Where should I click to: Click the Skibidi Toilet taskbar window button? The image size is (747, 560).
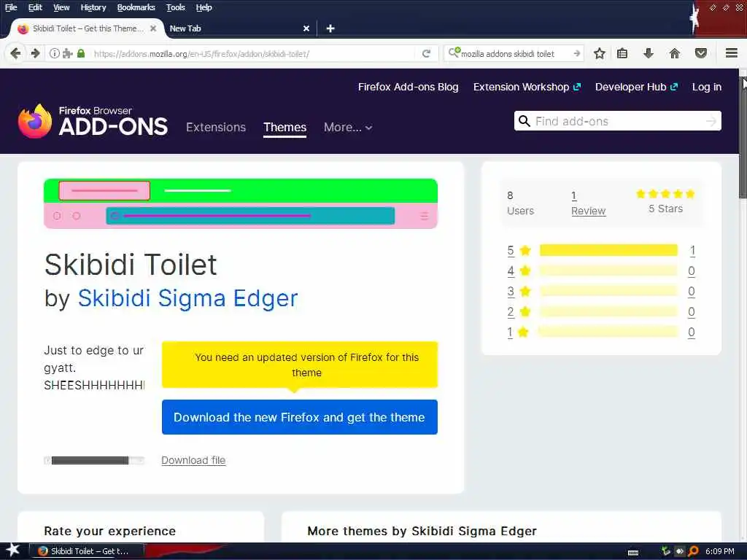click(x=88, y=551)
